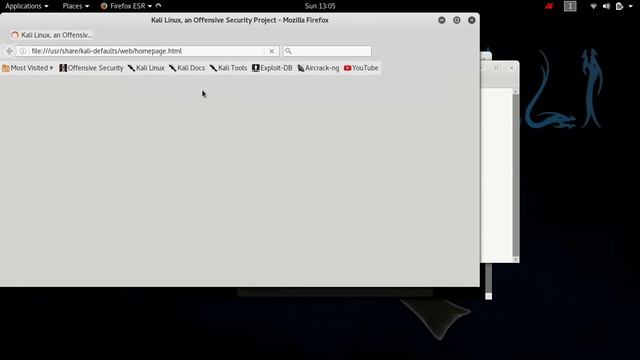The width and height of the screenshot is (640, 360).
Task: Click the Sun 13:05 clock
Action: click(x=320, y=6)
